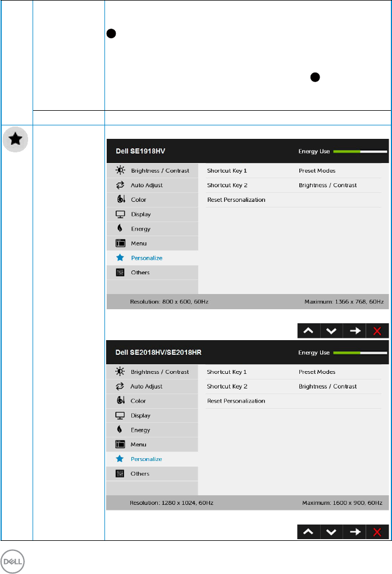Viewport: 392px width, 574px height.
Task: Click Color icon in SE1918HV menu
Action: click(x=121, y=199)
